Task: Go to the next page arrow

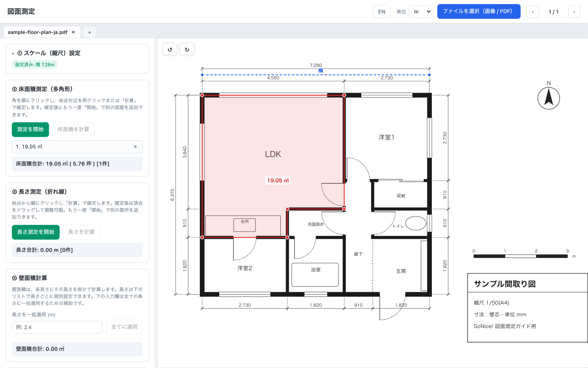Action: point(574,12)
